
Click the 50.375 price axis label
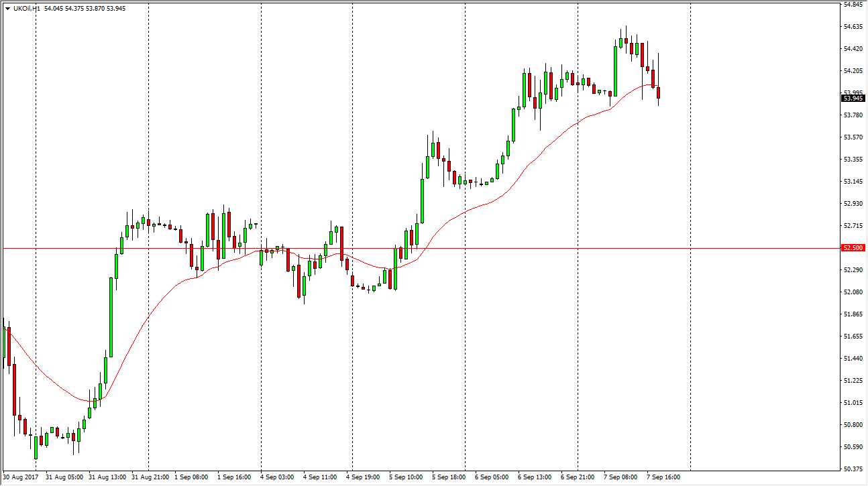pos(853,469)
